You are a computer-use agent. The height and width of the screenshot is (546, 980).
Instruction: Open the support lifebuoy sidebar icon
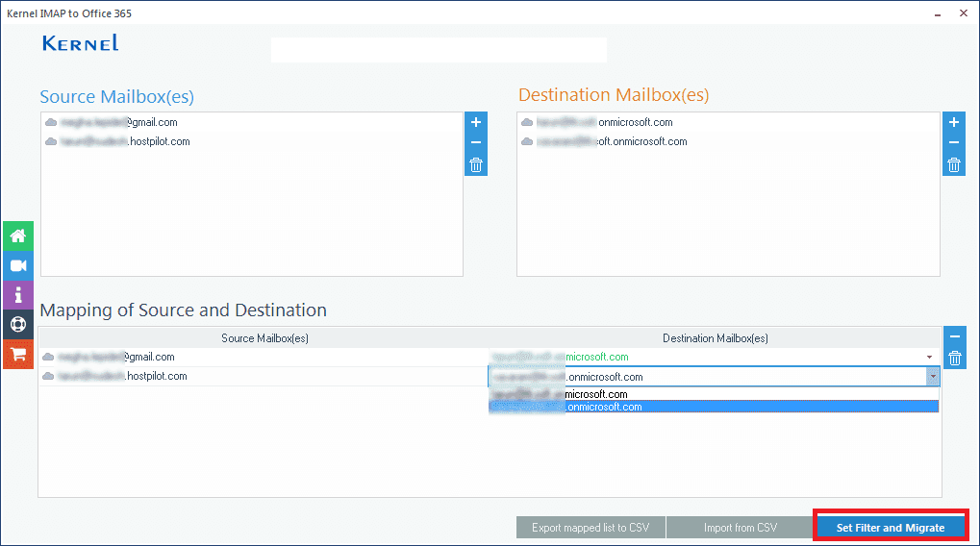coord(18,324)
